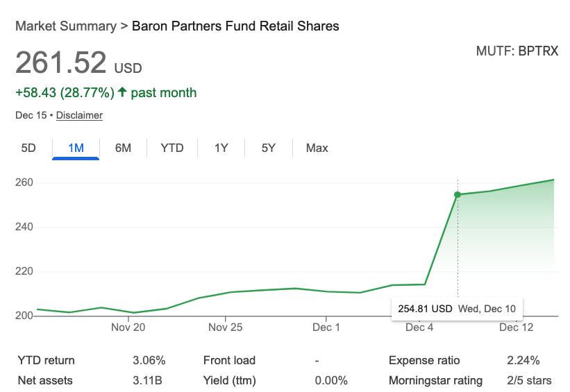The width and height of the screenshot is (570, 392).
Task: Click the green hovered data point dot
Action: (x=458, y=195)
